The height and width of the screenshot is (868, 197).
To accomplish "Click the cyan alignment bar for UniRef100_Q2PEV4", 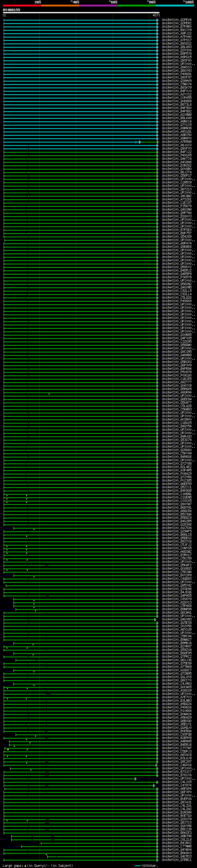I will (81, 20).
